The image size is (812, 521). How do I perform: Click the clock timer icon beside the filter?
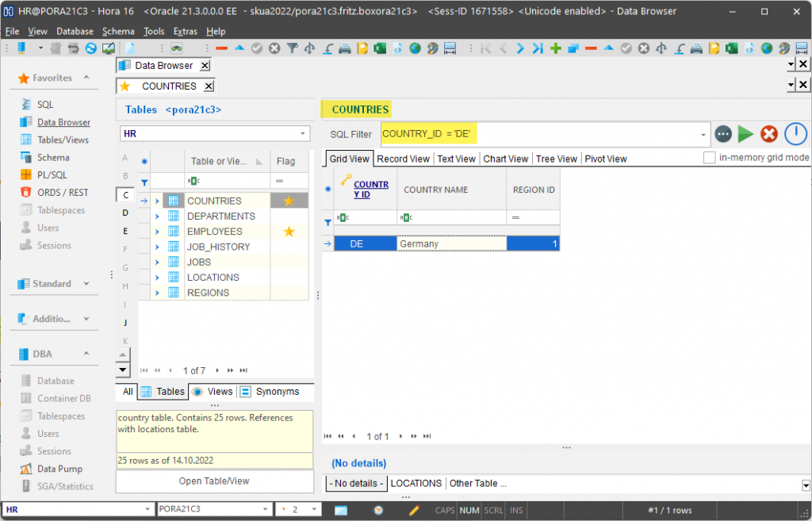coord(795,134)
